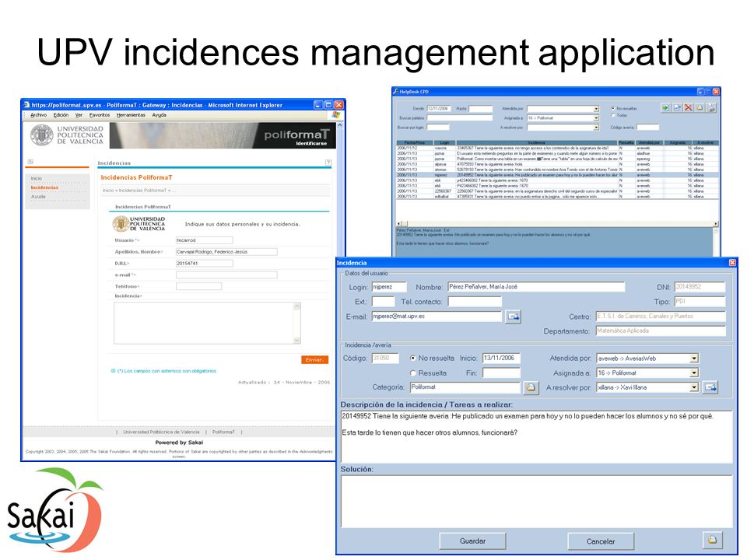
Task: Close the Incidencia dialog with X button
Action: click(x=732, y=262)
